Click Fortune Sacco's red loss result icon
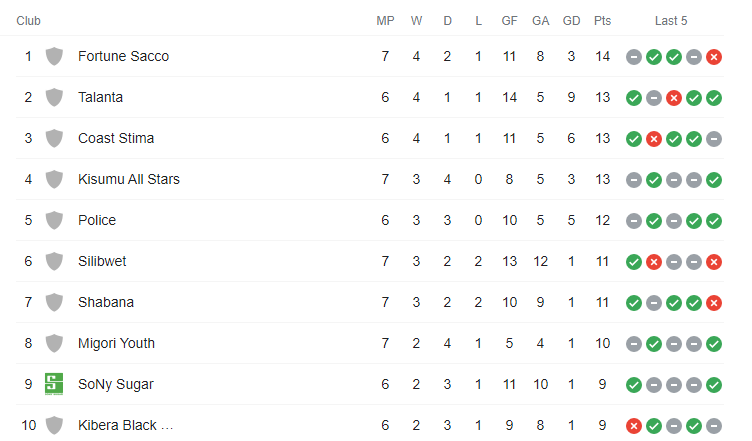The height and width of the screenshot is (441, 752). point(714,57)
